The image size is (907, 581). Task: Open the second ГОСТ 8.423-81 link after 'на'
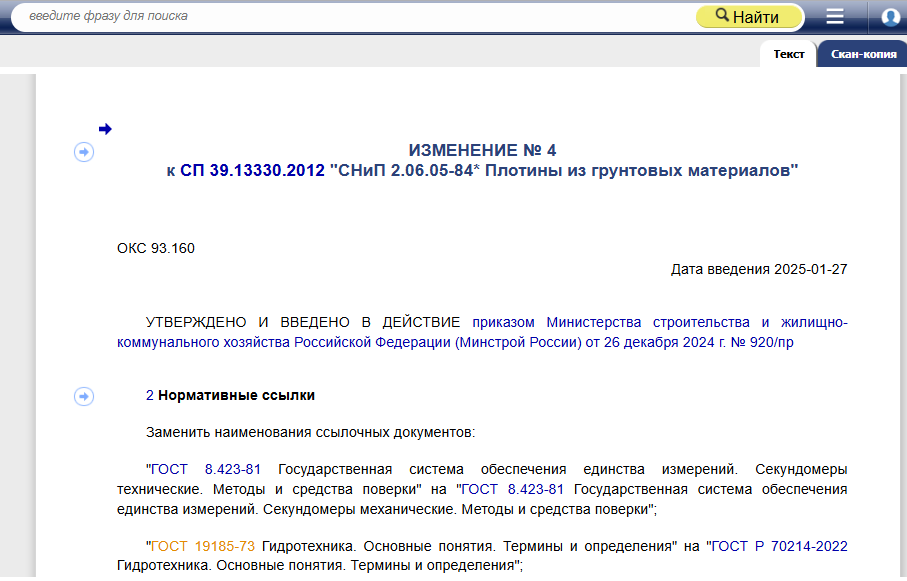pyautogui.click(x=512, y=490)
